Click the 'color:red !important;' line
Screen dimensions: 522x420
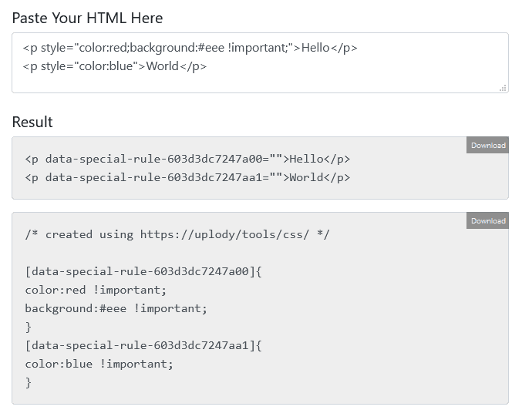[x=96, y=290]
